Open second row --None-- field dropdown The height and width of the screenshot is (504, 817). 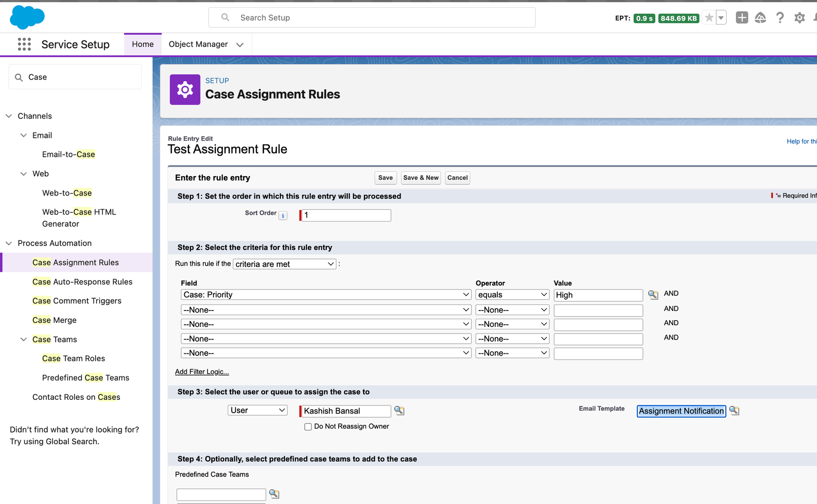326,310
